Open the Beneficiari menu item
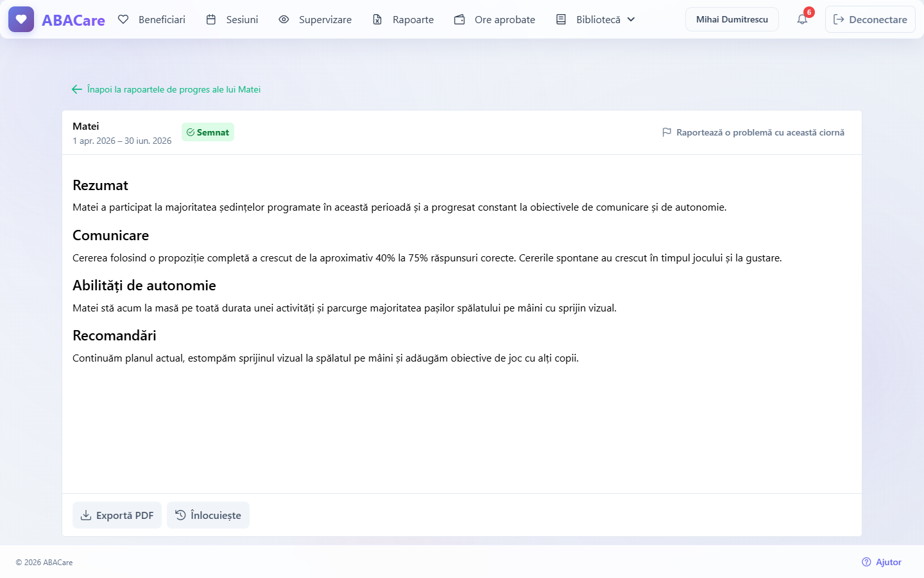This screenshot has height=578, width=924. click(151, 19)
